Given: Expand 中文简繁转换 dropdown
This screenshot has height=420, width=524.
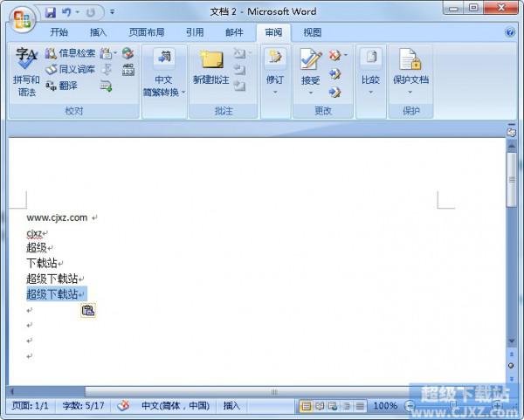Looking at the screenshot, I should point(183,92).
